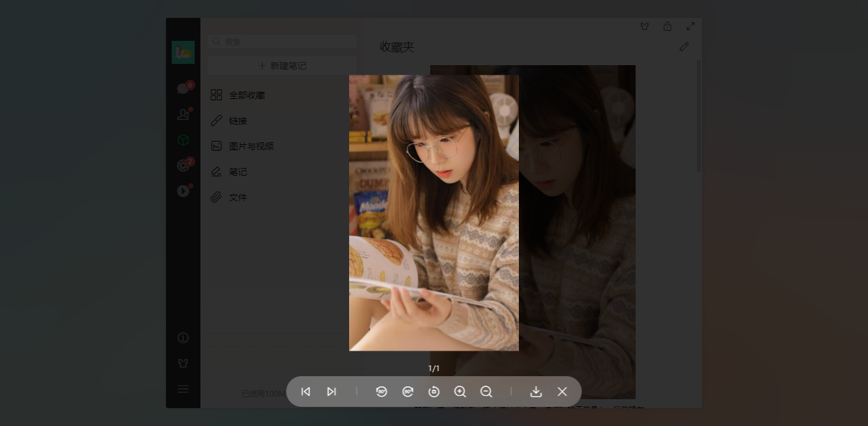Zoom in on the photo
868x426 pixels.
click(460, 392)
